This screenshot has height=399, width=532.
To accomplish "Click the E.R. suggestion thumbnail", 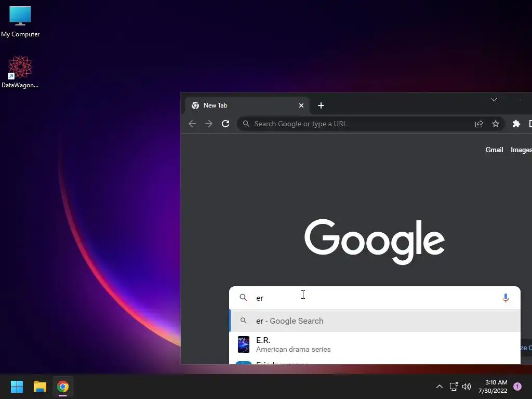I will pyautogui.click(x=244, y=344).
